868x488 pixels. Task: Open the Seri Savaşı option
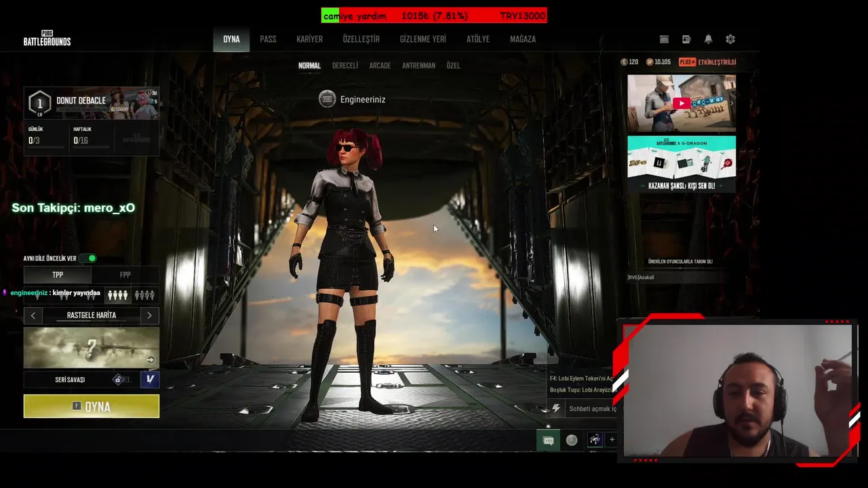tap(70, 380)
